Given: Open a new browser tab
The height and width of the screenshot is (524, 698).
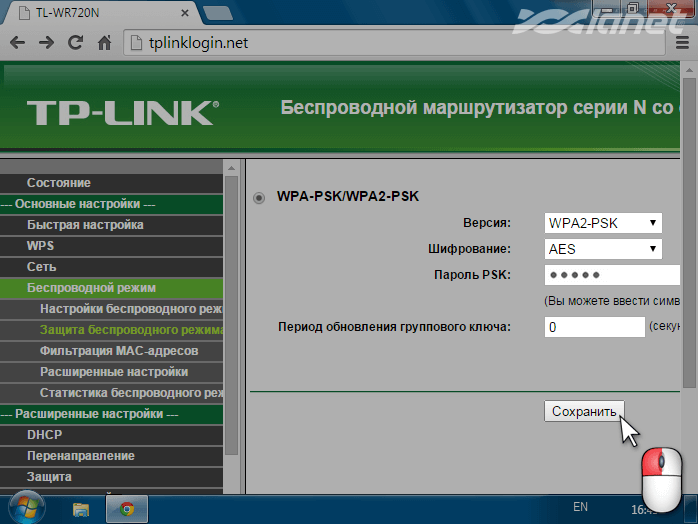Looking at the screenshot, I should pyautogui.click(x=218, y=13).
